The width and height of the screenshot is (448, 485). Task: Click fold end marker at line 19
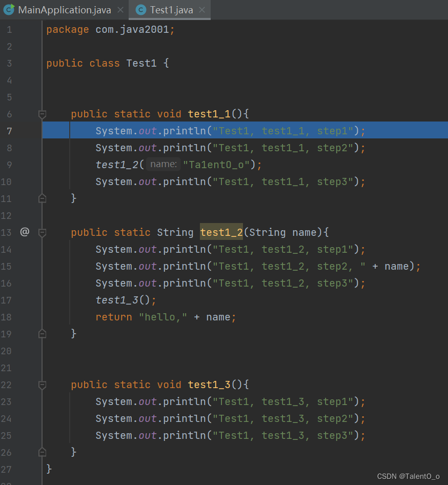pos(43,334)
